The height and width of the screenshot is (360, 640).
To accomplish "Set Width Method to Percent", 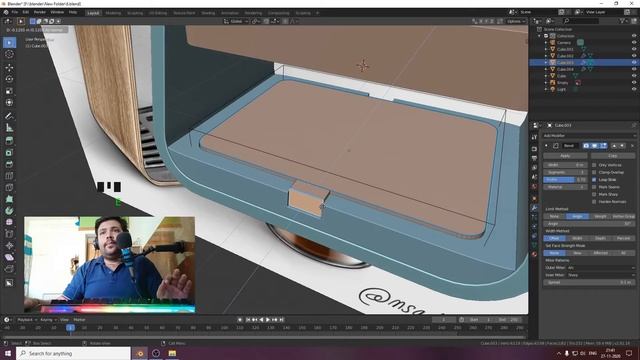I will point(623,238).
